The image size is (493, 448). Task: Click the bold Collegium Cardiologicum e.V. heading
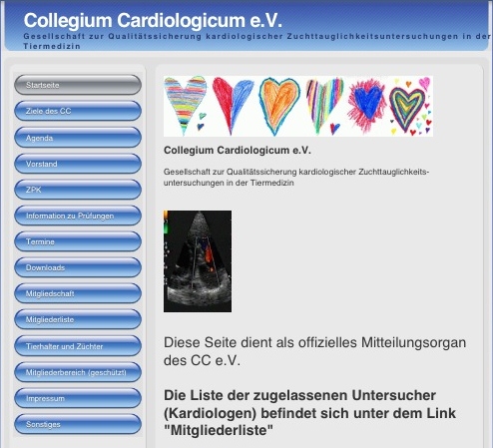[x=238, y=150]
